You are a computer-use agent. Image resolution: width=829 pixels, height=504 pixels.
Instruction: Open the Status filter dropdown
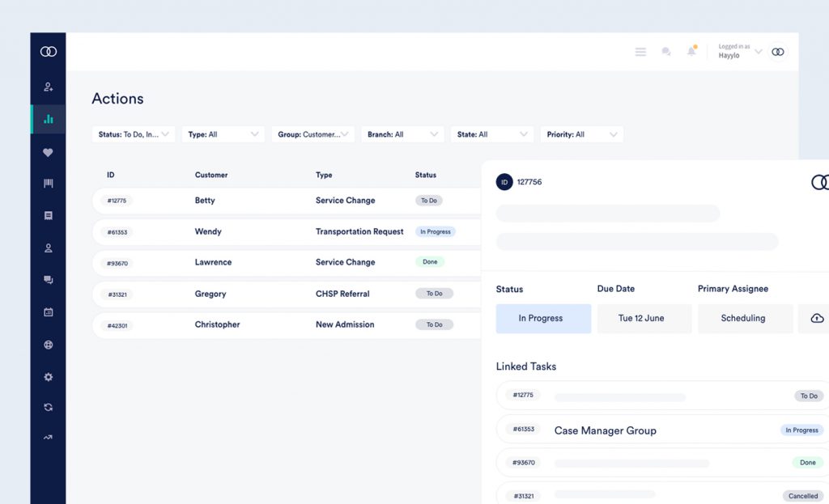(134, 134)
